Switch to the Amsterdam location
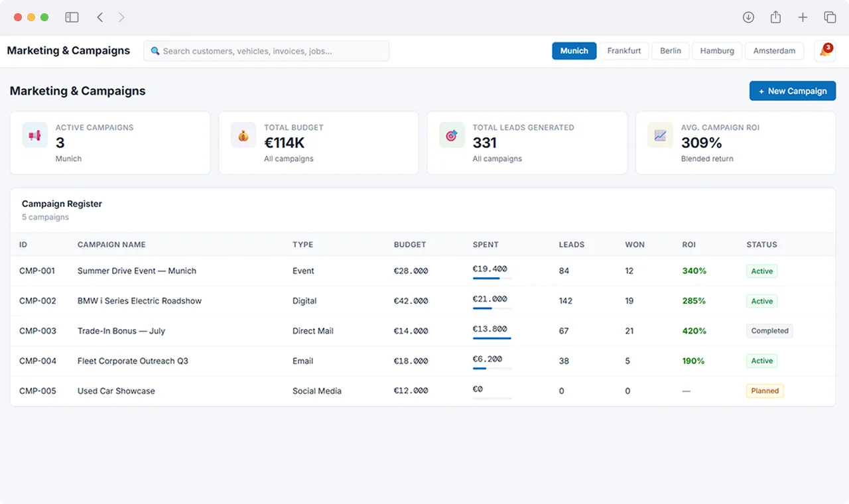This screenshot has height=504, width=849. pyautogui.click(x=774, y=51)
